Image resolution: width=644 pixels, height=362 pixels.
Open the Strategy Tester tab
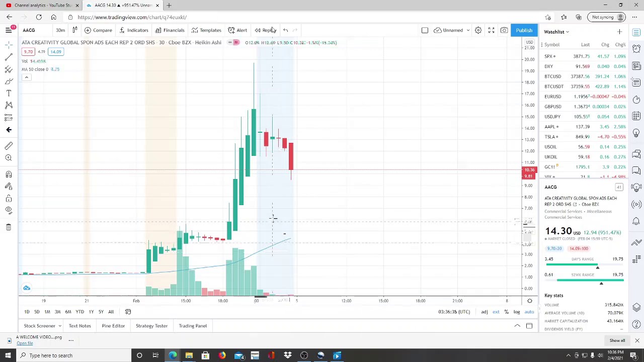(x=151, y=326)
